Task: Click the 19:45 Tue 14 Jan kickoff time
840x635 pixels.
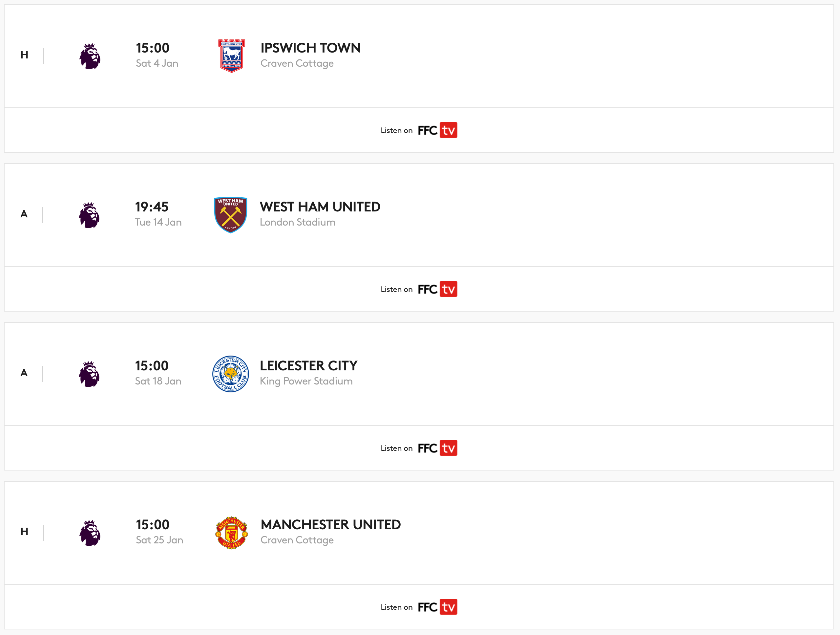Action: [158, 214]
